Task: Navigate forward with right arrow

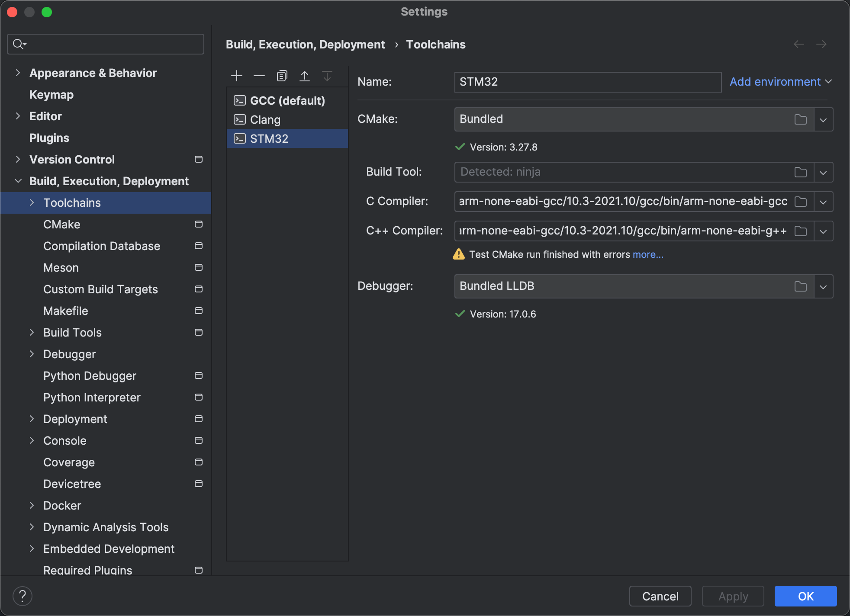Action: pos(821,44)
